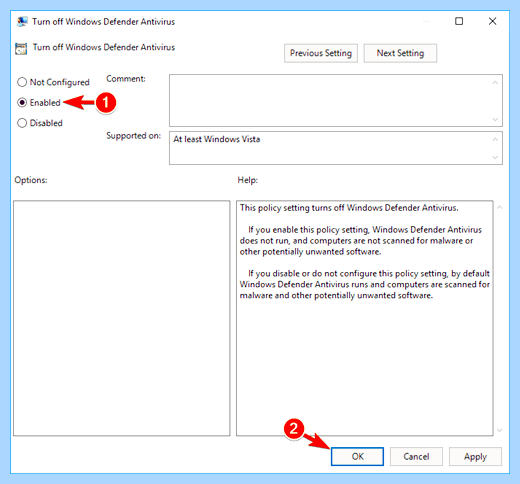Click the Apply button
Screen dimensions: 520x484
(475, 456)
